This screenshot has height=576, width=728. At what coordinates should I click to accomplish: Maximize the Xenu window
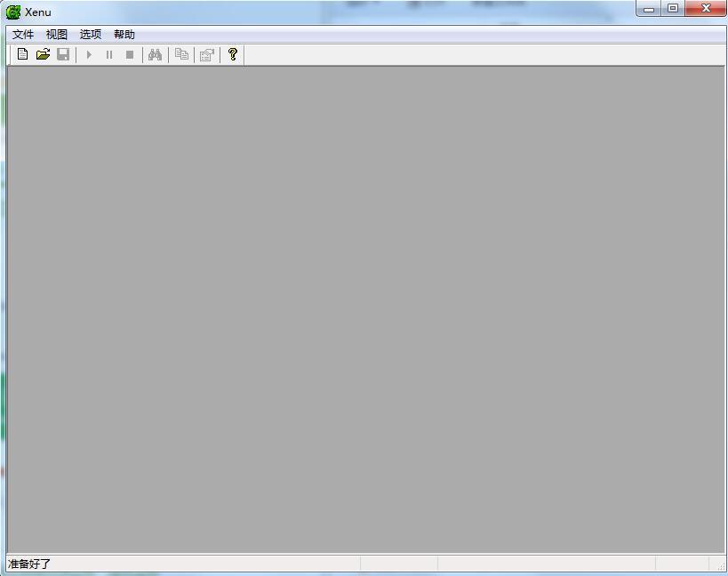coord(673,8)
